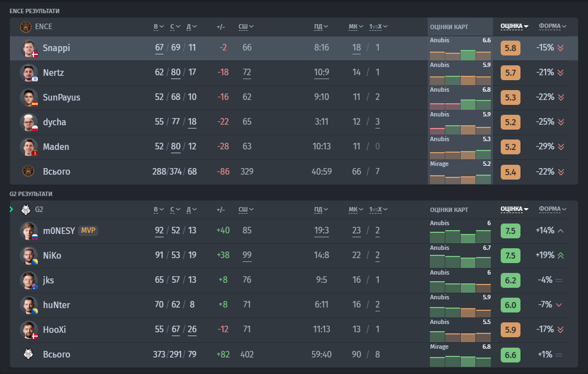Click the steady form icon in G2 Всього row
The image size is (588, 374).
[x=559, y=354]
